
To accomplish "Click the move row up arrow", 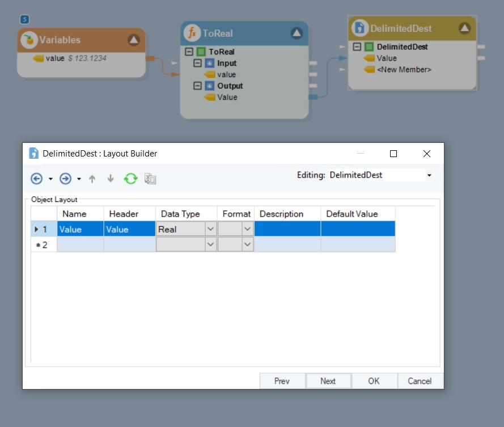I will point(92,179).
